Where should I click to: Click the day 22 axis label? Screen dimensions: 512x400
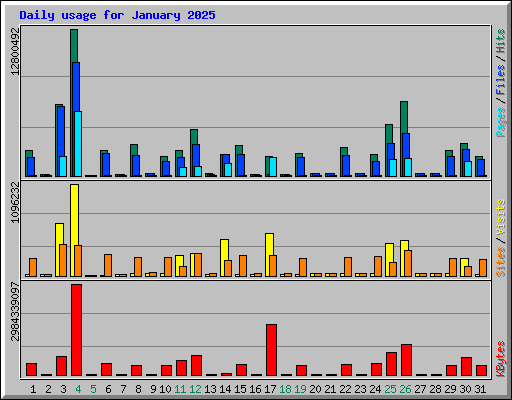(x=345, y=389)
